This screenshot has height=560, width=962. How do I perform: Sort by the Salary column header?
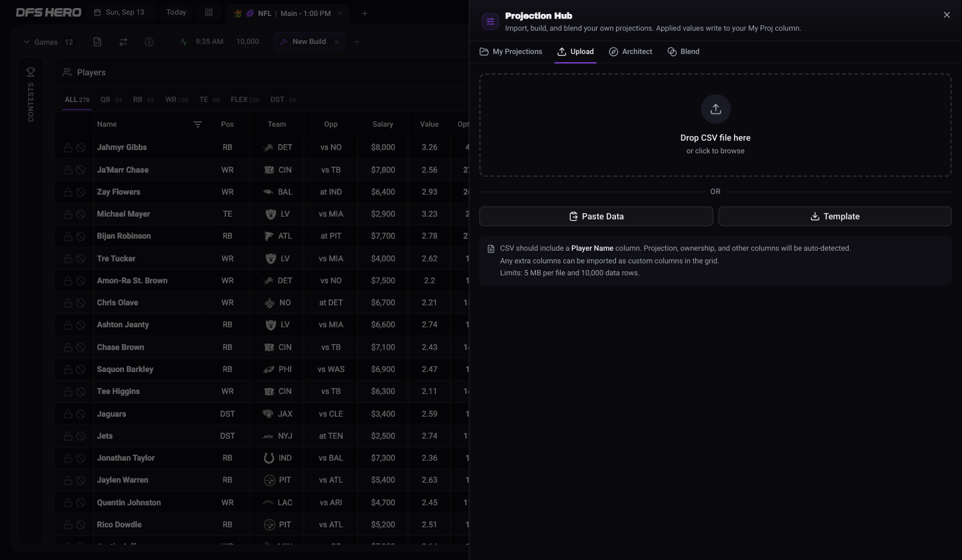(383, 124)
